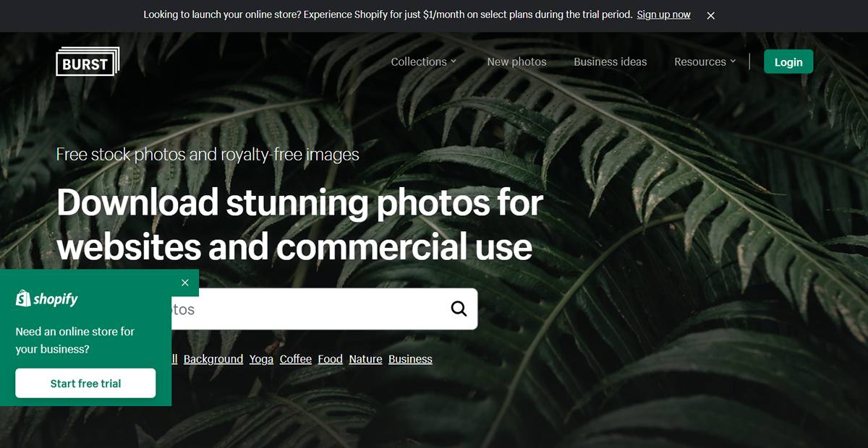Image resolution: width=868 pixels, height=448 pixels.
Task: Open the Food photos link
Action: tap(331, 359)
